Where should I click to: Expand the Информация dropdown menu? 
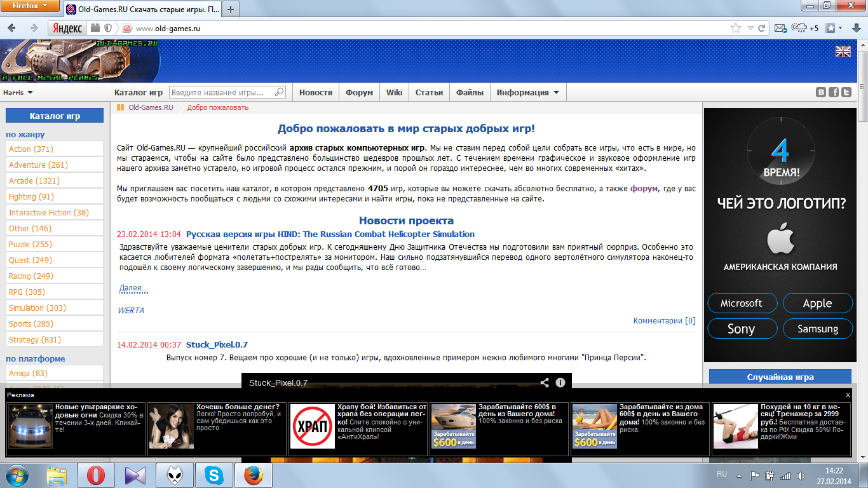click(527, 92)
